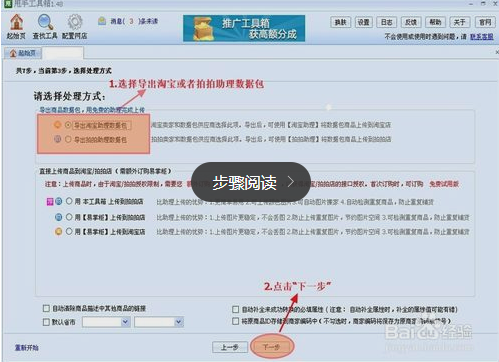Click the orange Taobao icon beside 用【易掌柜】上传到淘宝店
This screenshot has height=362, width=499.
[x=59, y=232]
